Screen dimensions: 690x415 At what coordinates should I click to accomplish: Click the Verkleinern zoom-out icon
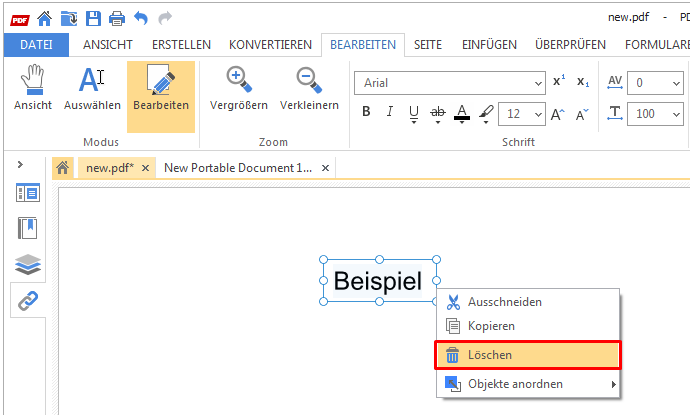tap(309, 80)
